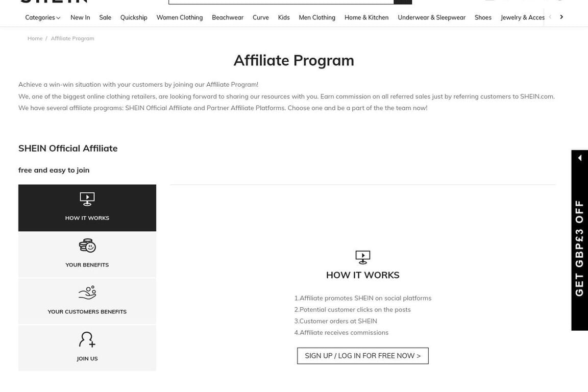Image resolution: width=588 pixels, height=392 pixels.
Task: Go to Home & Kitchen
Action: 366,18
